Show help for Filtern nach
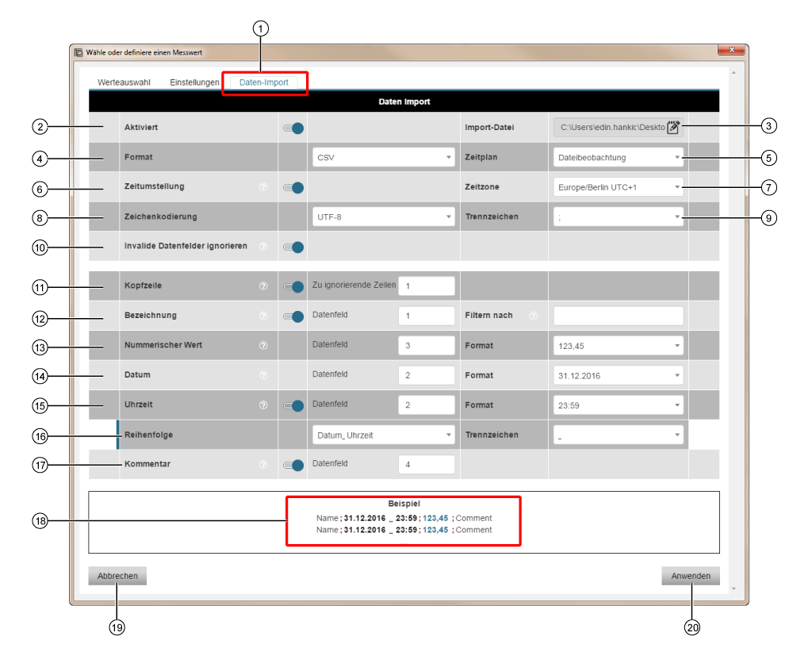This screenshot has width=812, height=648. click(x=533, y=316)
